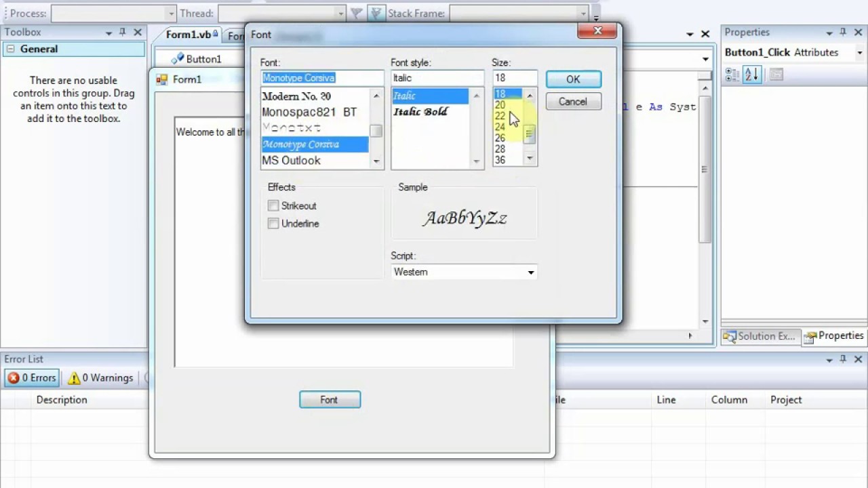Close the Error List panel

click(x=859, y=359)
